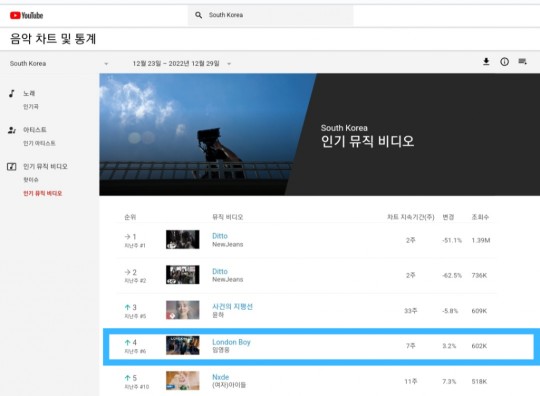Image resolution: width=540 pixels, height=396 pixels.
Task: Click the 뮤직 비디오 column header
Action: [228, 217]
